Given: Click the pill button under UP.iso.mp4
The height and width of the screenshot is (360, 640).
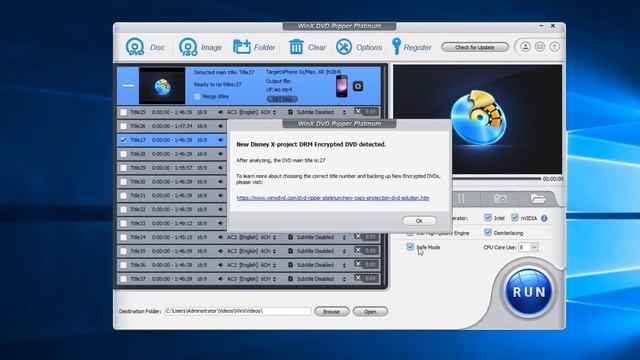Looking at the screenshot, I should coord(282,99).
